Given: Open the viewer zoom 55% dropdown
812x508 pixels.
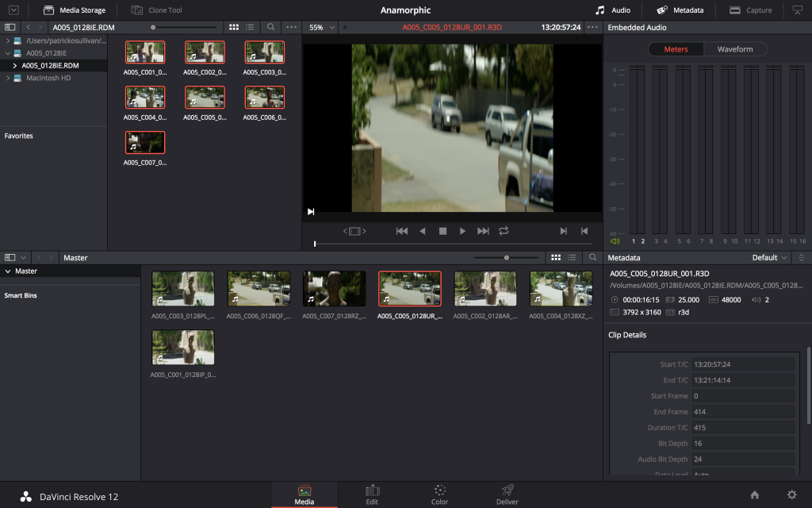Looking at the screenshot, I should point(322,27).
